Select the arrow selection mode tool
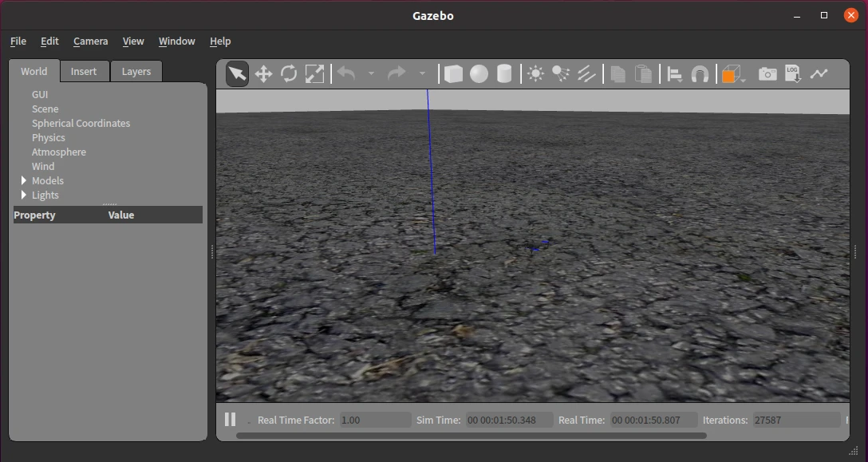 point(238,73)
